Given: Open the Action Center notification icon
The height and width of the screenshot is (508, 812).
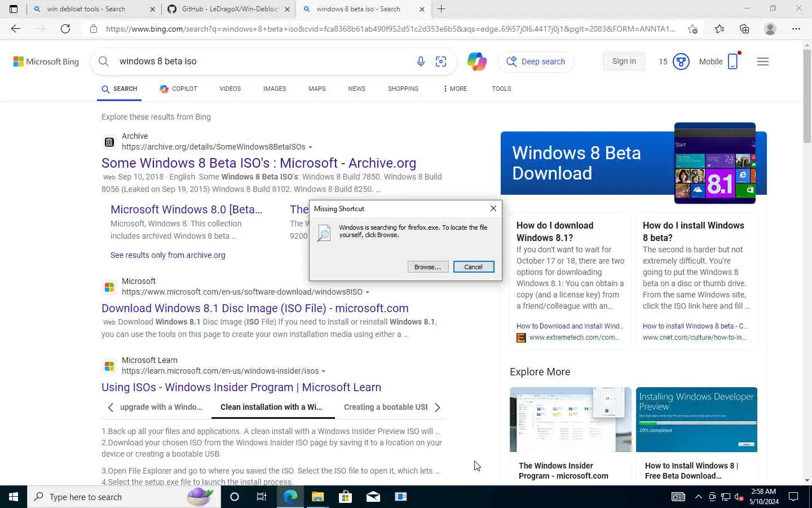Looking at the screenshot, I should coord(793,497).
